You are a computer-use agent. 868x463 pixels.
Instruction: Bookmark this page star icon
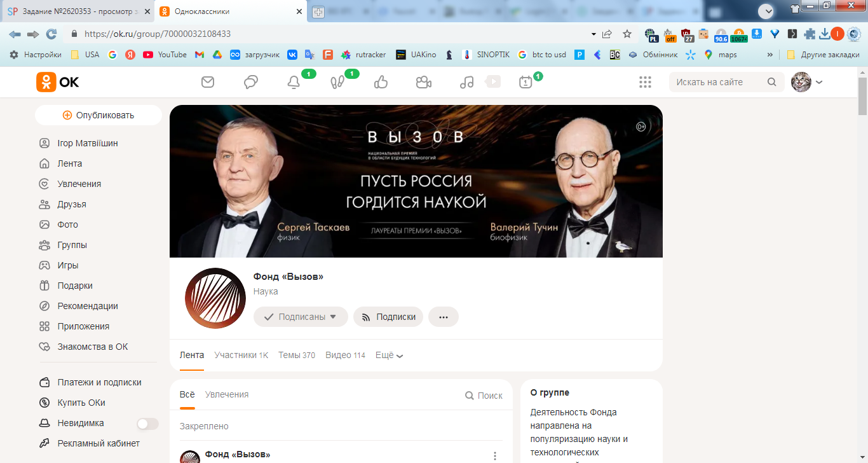(627, 34)
